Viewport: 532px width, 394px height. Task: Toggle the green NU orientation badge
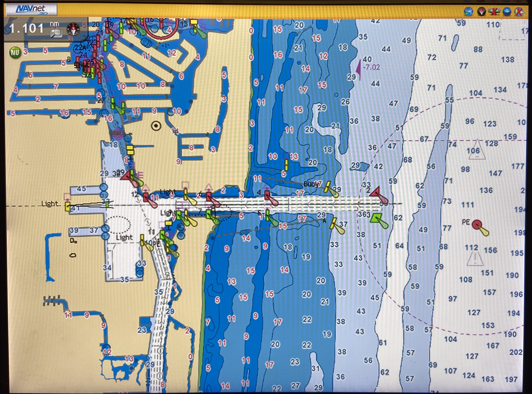tap(15, 52)
